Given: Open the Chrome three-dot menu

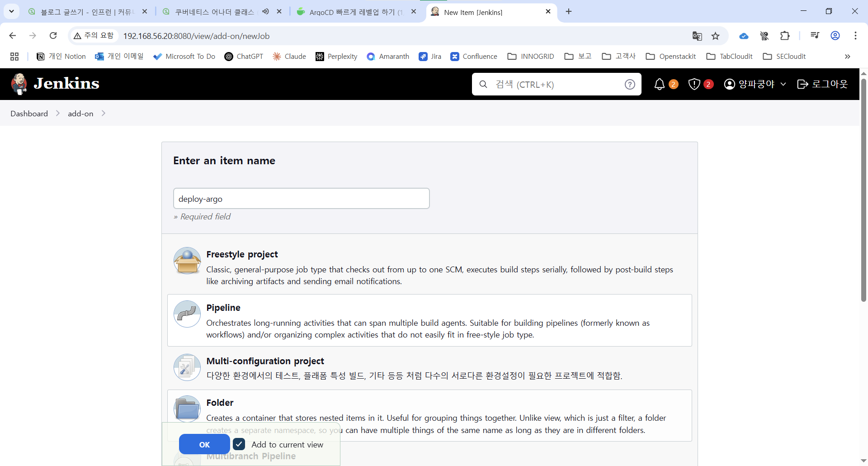Looking at the screenshot, I should [x=855, y=36].
